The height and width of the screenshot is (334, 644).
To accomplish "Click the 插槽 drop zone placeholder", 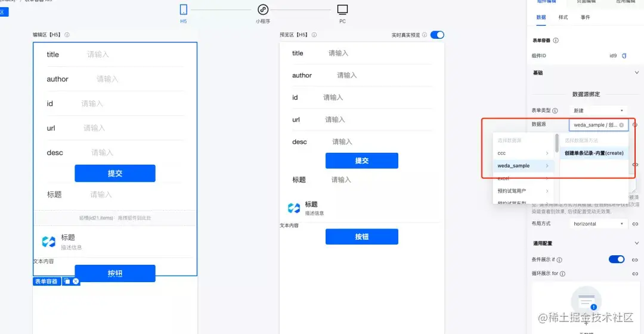I will (x=115, y=218).
